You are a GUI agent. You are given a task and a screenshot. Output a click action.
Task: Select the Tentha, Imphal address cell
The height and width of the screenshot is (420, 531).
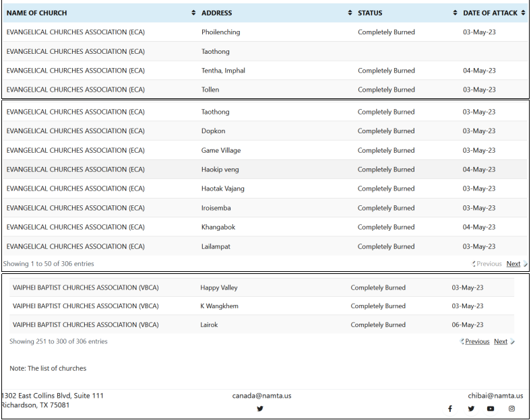click(223, 71)
